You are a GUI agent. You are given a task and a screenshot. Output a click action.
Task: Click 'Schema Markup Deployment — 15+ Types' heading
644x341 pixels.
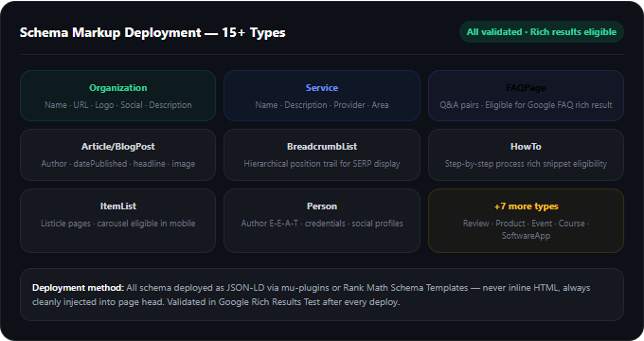tap(152, 32)
